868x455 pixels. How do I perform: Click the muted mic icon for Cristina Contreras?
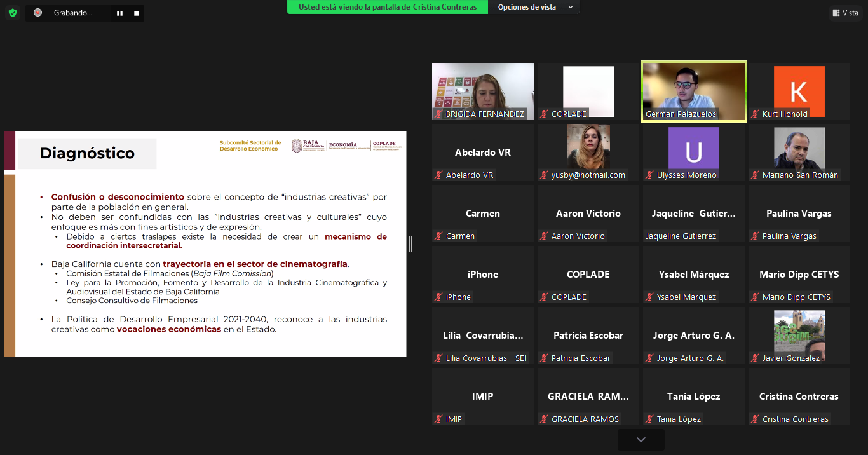point(755,419)
